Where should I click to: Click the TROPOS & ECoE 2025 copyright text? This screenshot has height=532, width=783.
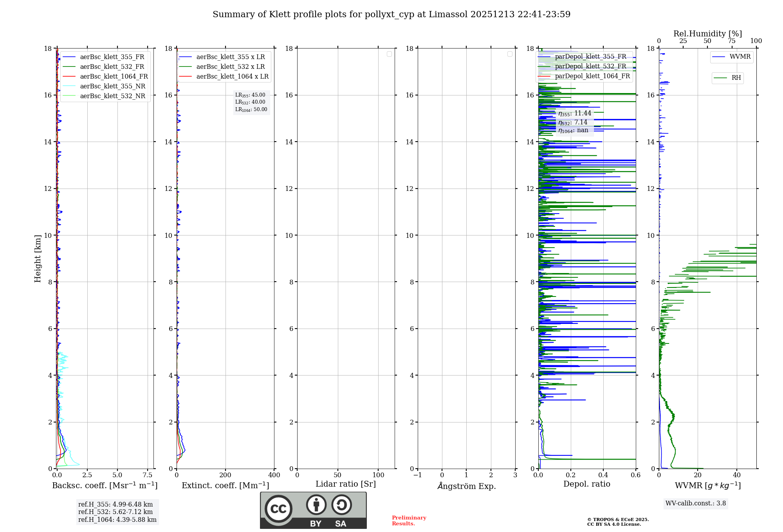click(x=618, y=519)
